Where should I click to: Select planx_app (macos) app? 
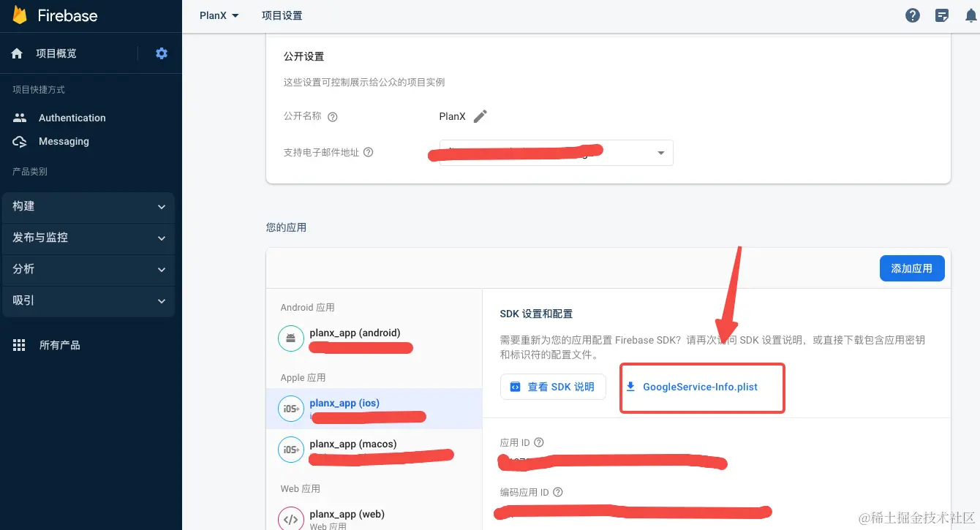(374, 450)
